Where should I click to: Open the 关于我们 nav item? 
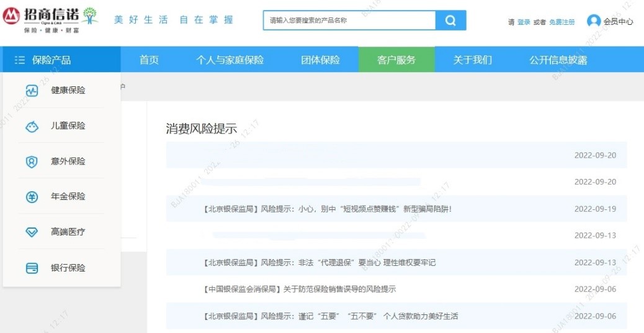[472, 60]
